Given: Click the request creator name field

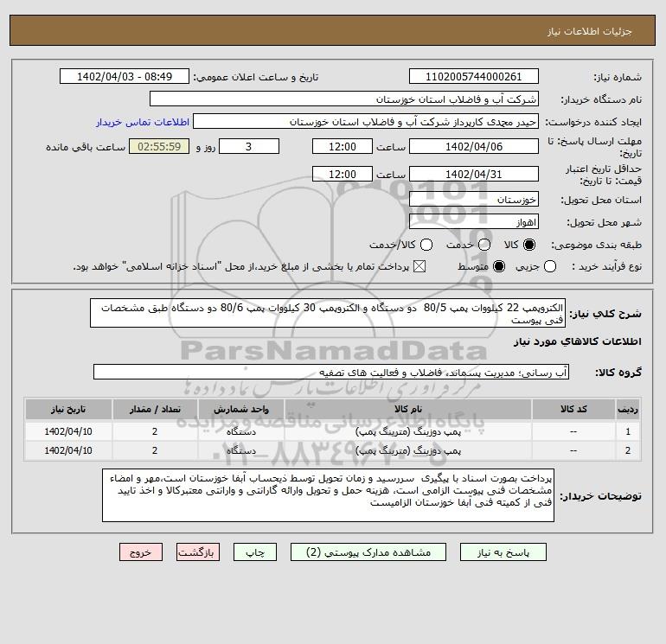Looking at the screenshot, I should point(366,122).
